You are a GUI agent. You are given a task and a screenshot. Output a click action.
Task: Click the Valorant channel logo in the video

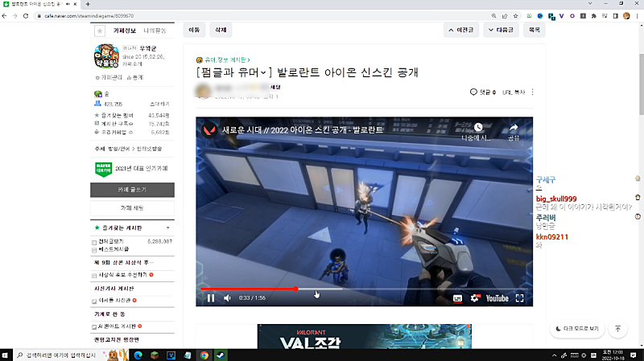coord(210,130)
